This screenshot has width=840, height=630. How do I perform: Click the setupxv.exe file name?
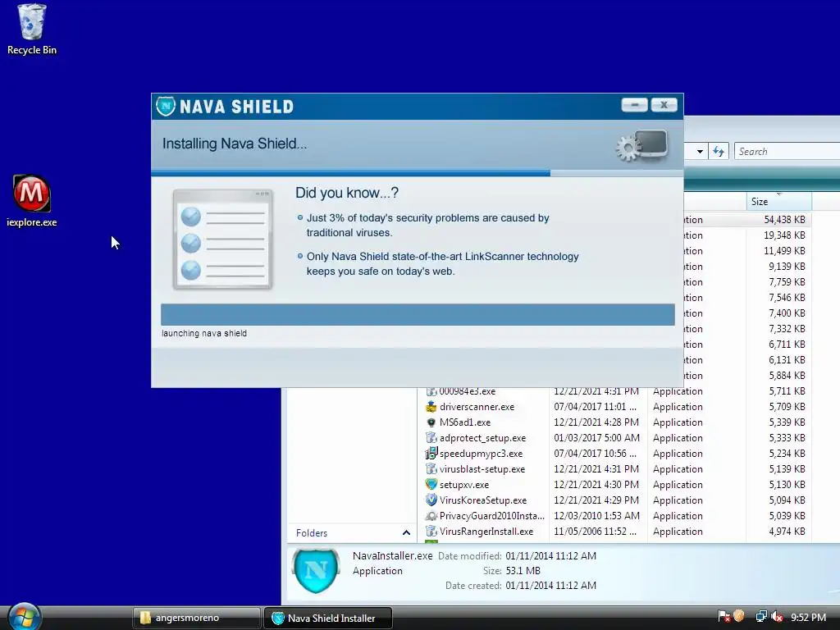[464, 484]
